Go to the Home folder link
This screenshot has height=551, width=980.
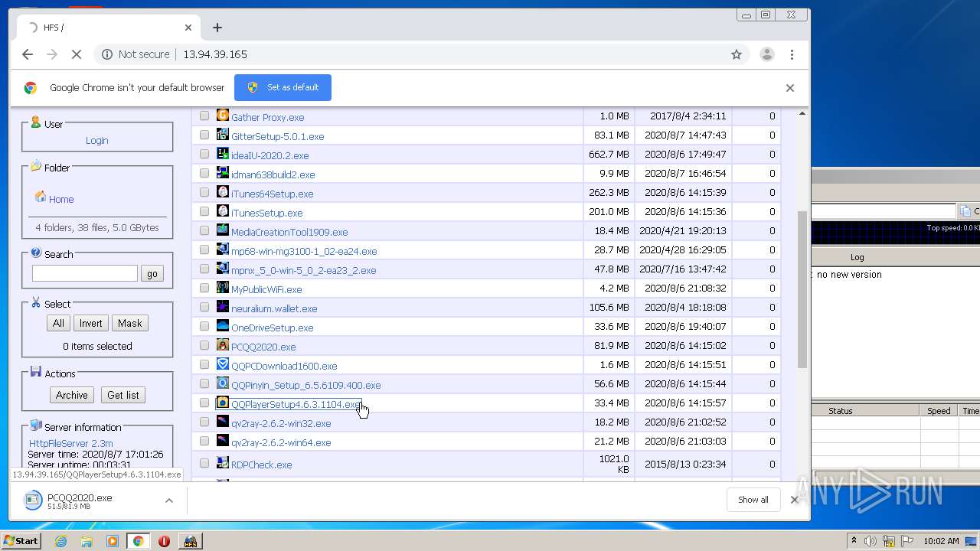(61, 199)
